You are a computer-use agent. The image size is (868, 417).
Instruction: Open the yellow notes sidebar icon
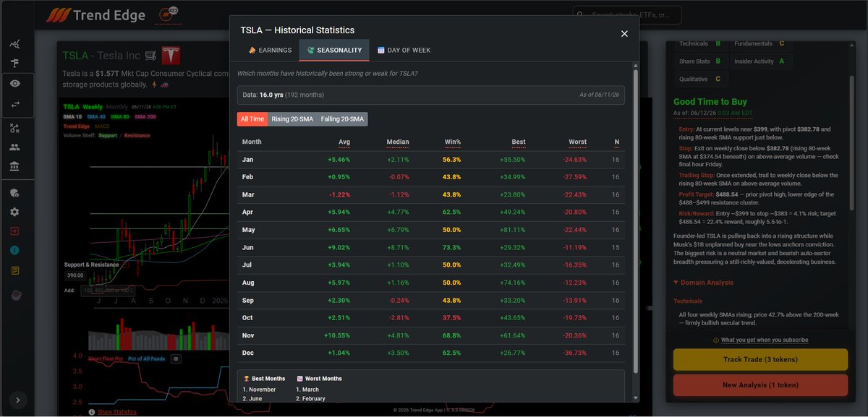(14, 270)
